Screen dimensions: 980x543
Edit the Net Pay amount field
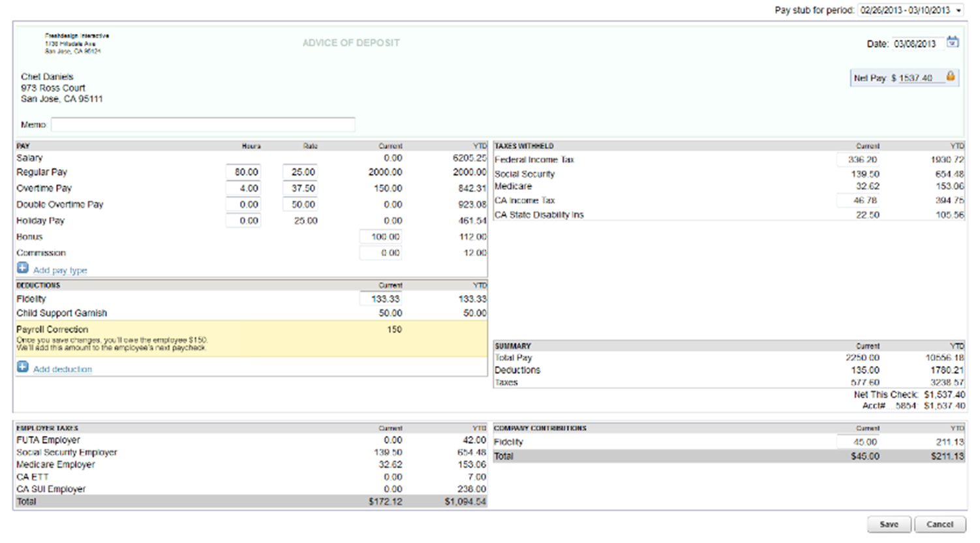(x=921, y=78)
